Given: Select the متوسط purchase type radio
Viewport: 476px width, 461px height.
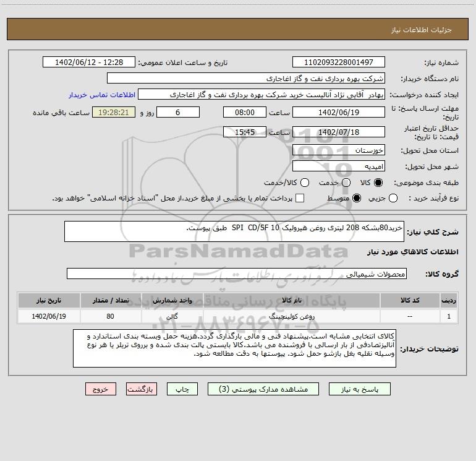Looking at the screenshot, I should pyautogui.click(x=357, y=198).
